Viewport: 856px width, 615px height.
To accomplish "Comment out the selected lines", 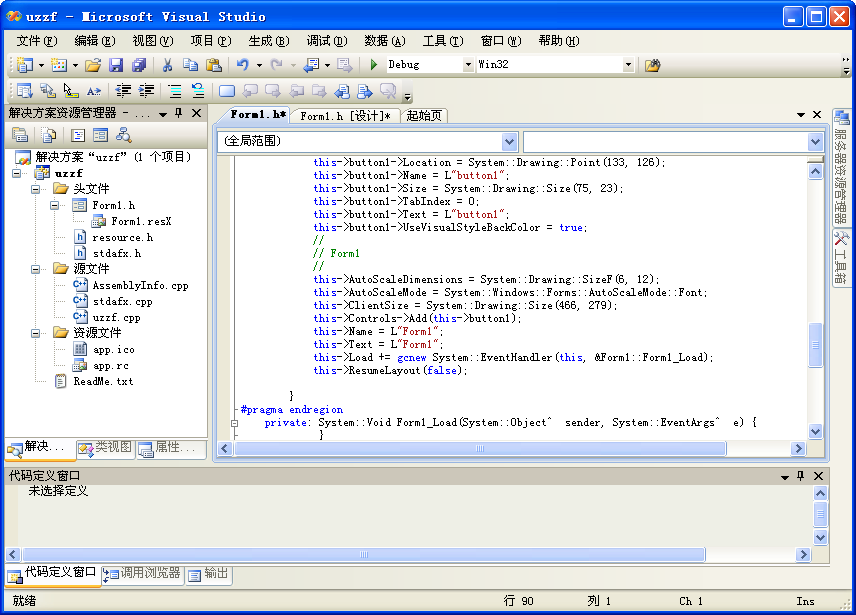I will pos(175,91).
